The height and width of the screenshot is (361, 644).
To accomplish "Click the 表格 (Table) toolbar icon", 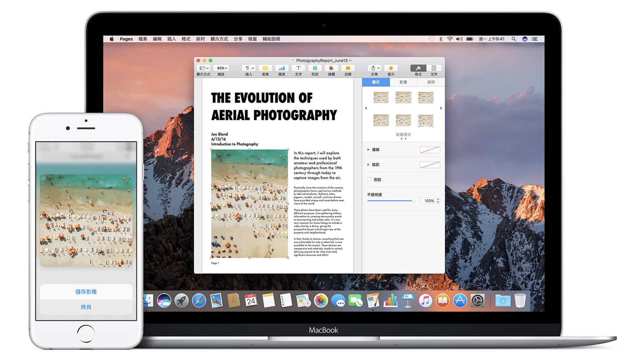I will [265, 68].
